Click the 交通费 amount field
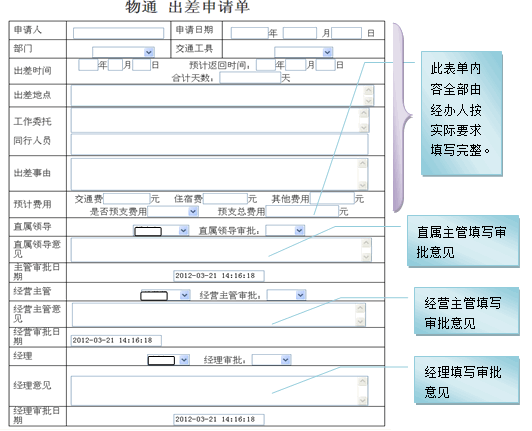 click(127, 199)
